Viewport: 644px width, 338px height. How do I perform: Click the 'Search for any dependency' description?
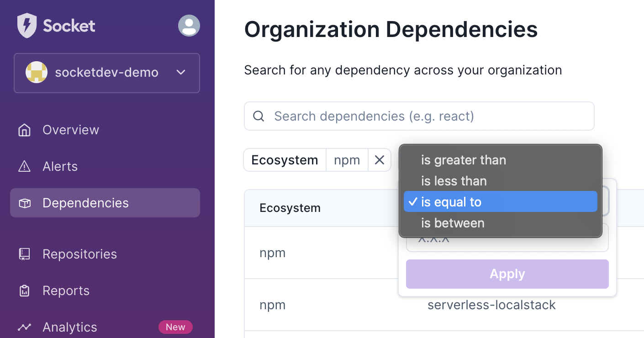pyautogui.click(x=403, y=70)
